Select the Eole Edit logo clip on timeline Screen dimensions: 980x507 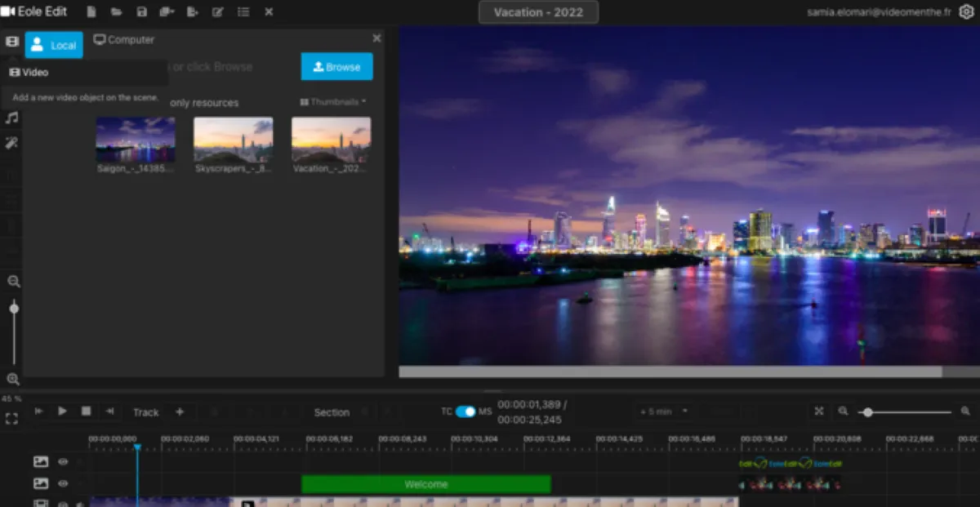click(x=790, y=463)
